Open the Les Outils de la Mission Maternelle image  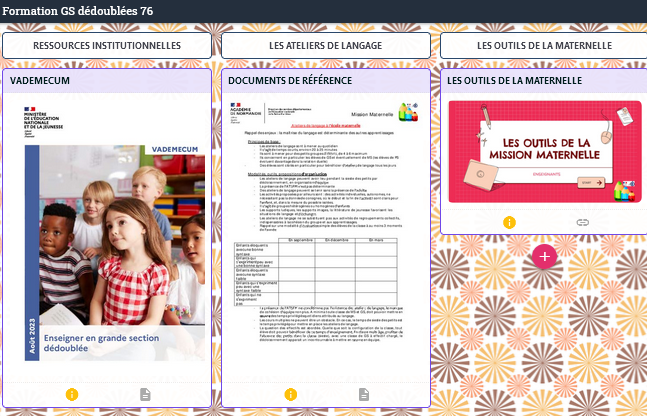[545, 150]
